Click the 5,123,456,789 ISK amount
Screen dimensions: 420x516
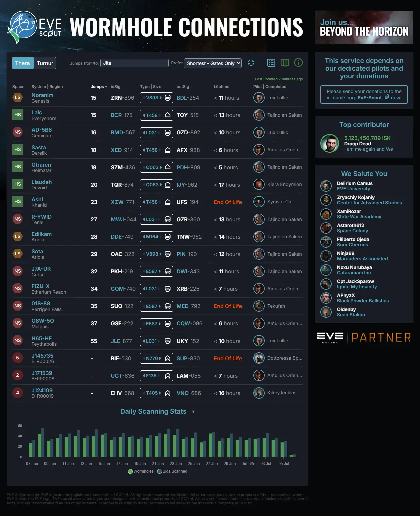[367, 138]
